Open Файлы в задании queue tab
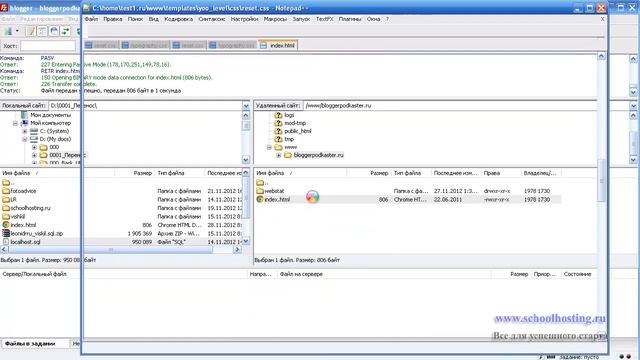 (30, 344)
